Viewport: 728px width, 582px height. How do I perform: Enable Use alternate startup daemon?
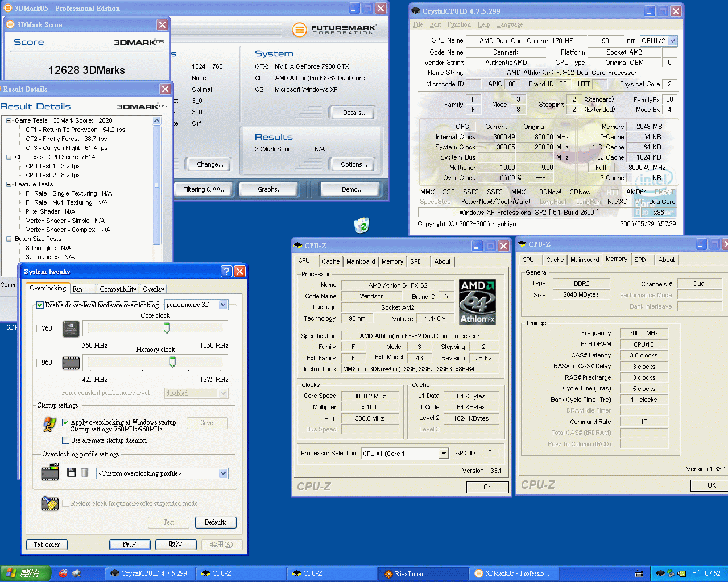pos(66,440)
